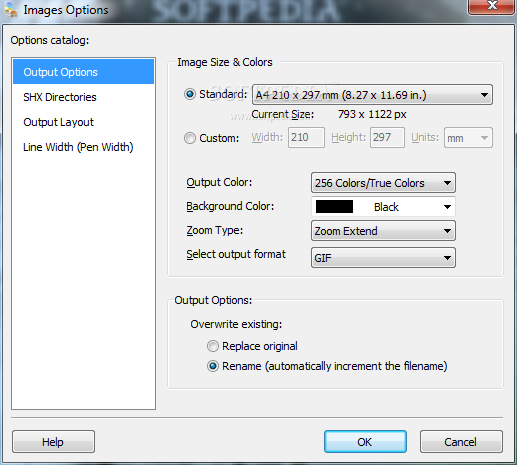Close the Images Options dialog
This screenshot has width=517, height=465.
491,6
